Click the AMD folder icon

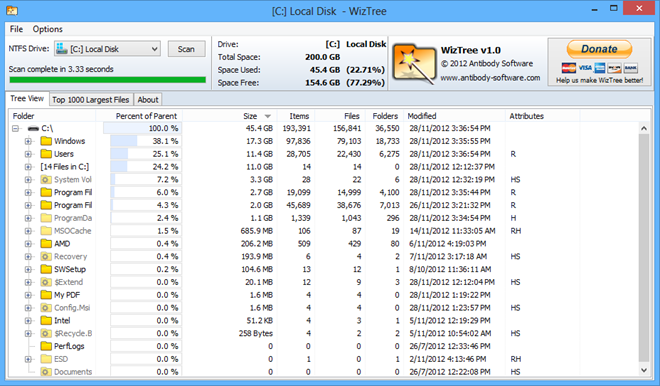pyautogui.click(x=46, y=244)
